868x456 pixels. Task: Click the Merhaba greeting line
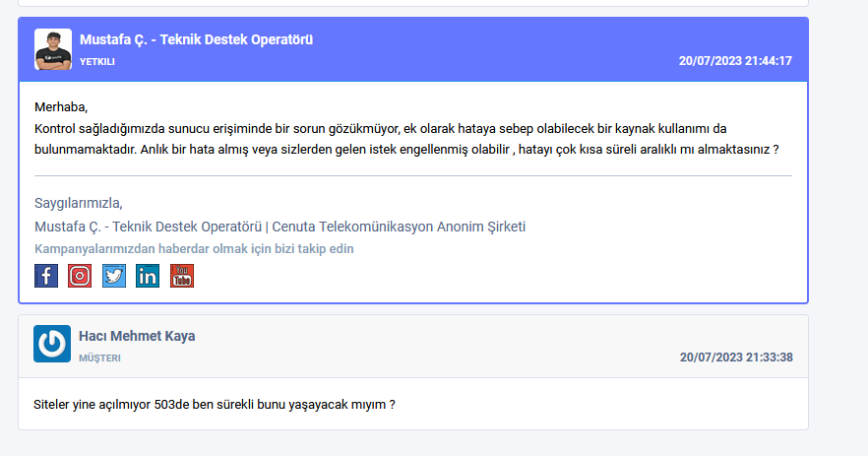(x=61, y=107)
